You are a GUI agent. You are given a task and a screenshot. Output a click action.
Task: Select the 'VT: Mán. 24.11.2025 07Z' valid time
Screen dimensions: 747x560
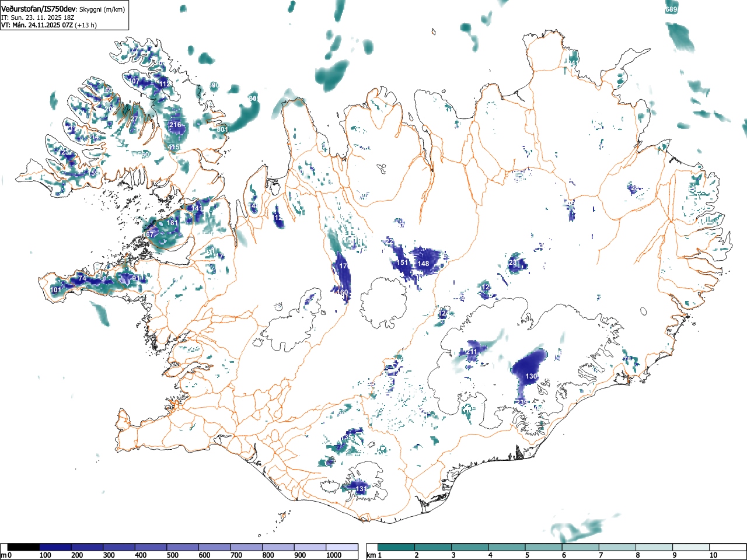[x=37, y=25]
